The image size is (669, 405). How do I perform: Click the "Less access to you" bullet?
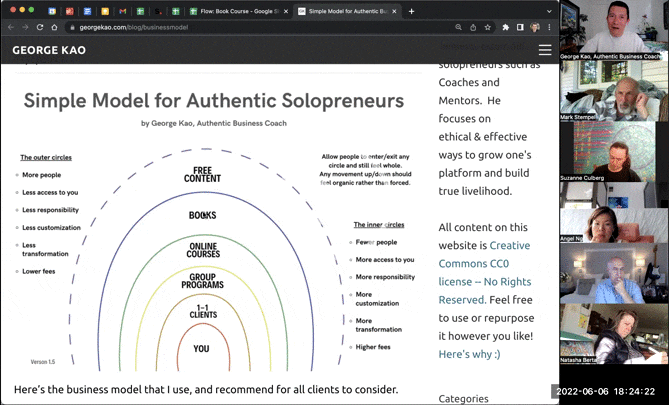click(x=50, y=192)
